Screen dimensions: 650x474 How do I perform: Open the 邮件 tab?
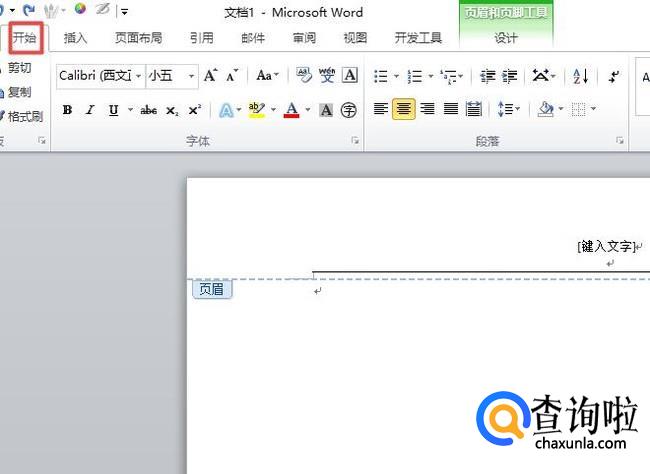(253, 38)
